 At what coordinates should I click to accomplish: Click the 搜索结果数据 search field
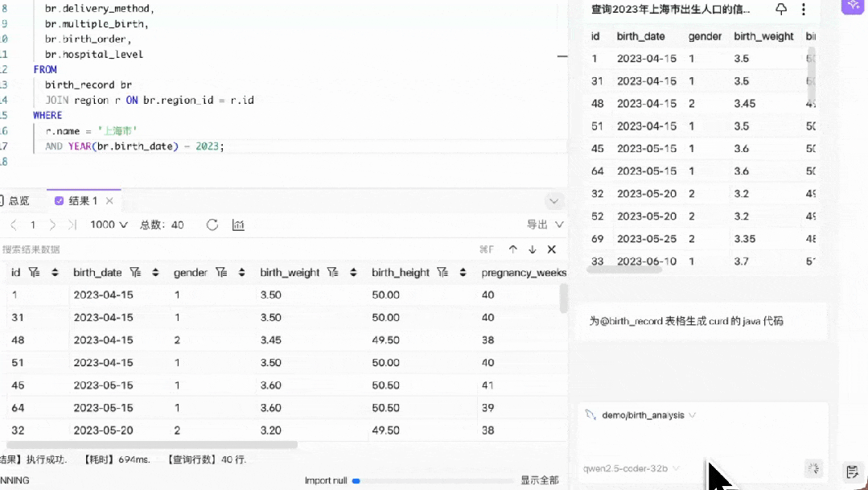pyautogui.click(x=238, y=249)
